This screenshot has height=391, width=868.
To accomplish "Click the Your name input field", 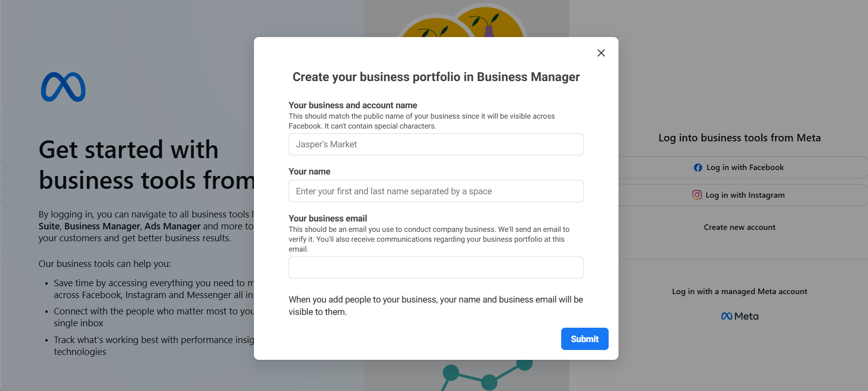I will (436, 191).
